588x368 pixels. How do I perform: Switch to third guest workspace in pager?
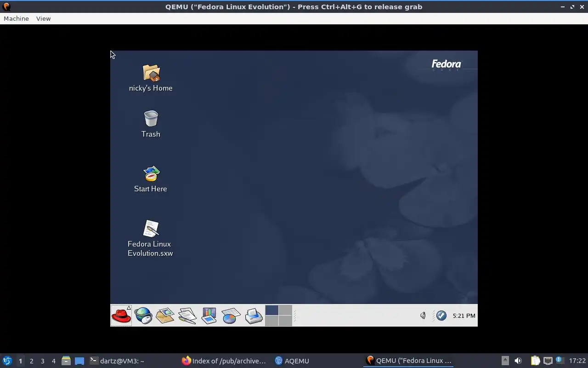tap(271, 321)
